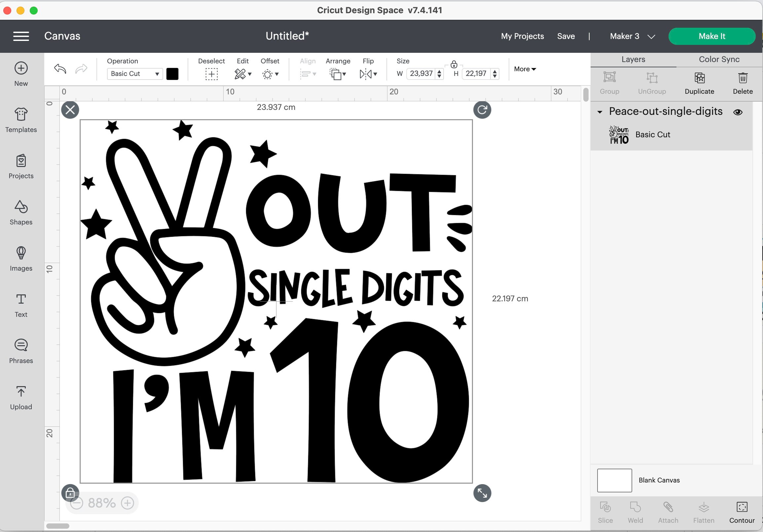
Task: Click the Upload icon
Action: 20,396
